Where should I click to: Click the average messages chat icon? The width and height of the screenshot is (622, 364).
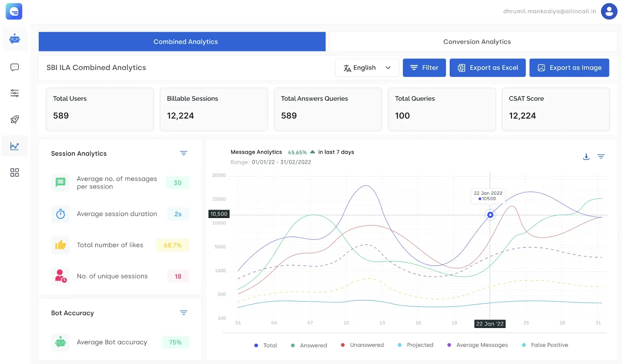pos(61,183)
